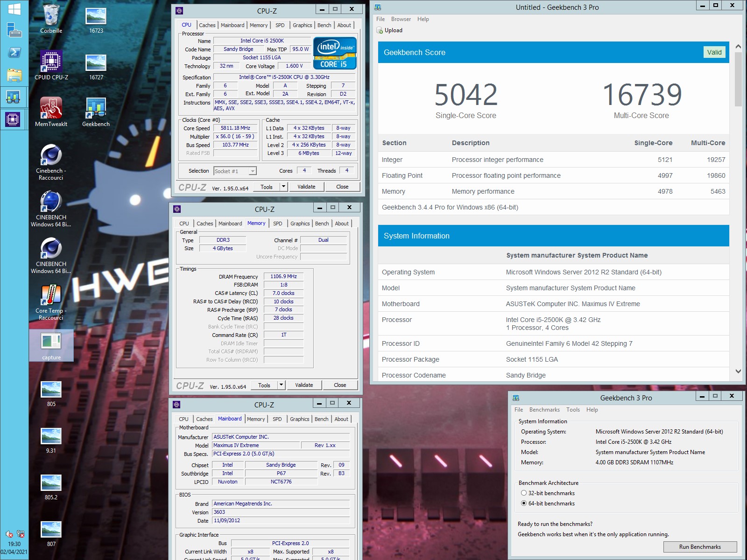
Task: Click Validate in the top CPU-Z window
Action: (x=306, y=187)
